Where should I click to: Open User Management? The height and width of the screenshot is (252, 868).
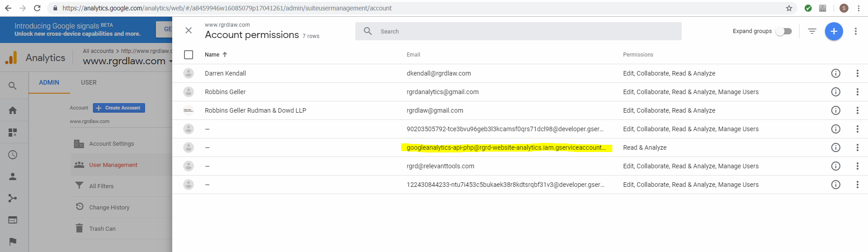click(113, 165)
